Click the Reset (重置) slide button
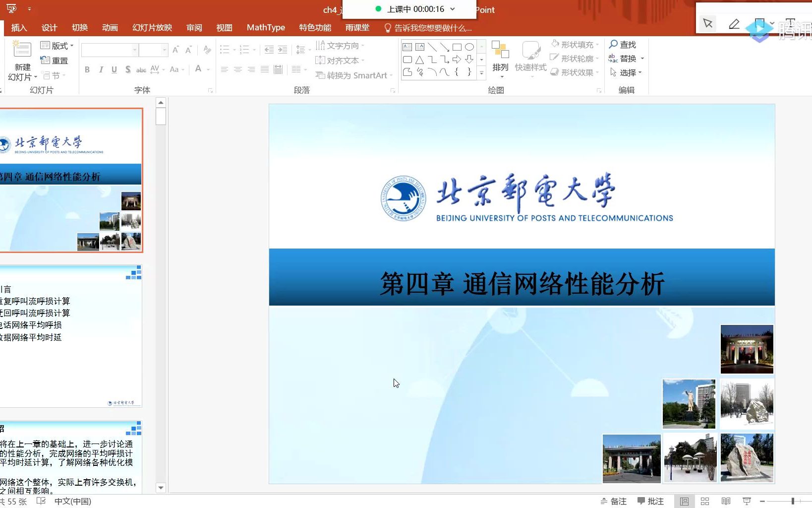The width and height of the screenshot is (812, 508). click(54, 61)
